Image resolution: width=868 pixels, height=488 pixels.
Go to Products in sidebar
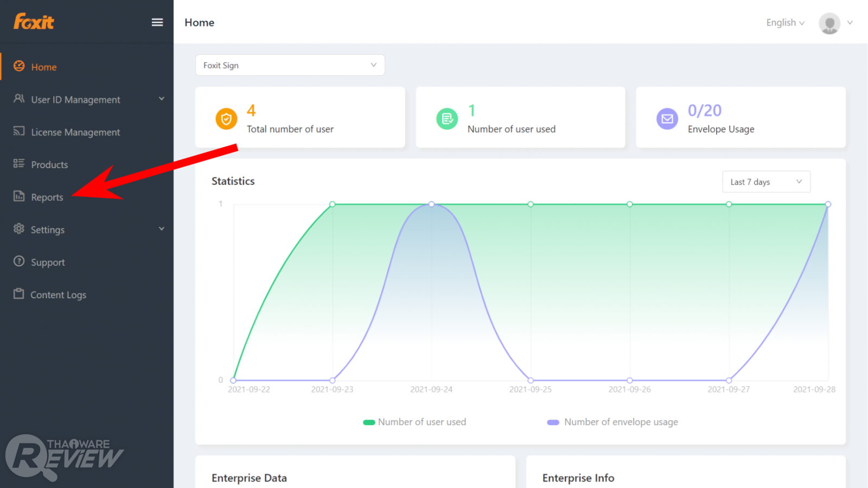click(49, 165)
